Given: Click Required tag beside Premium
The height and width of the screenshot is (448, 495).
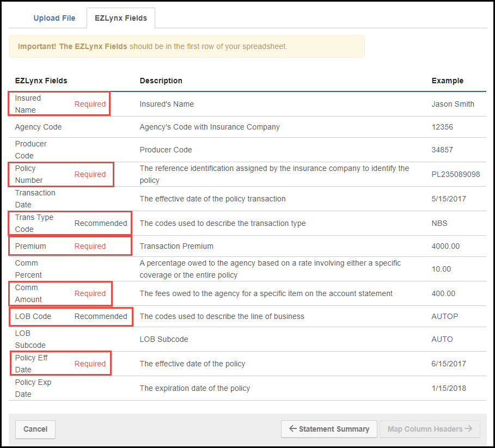Looking at the screenshot, I should tap(90, 246).
